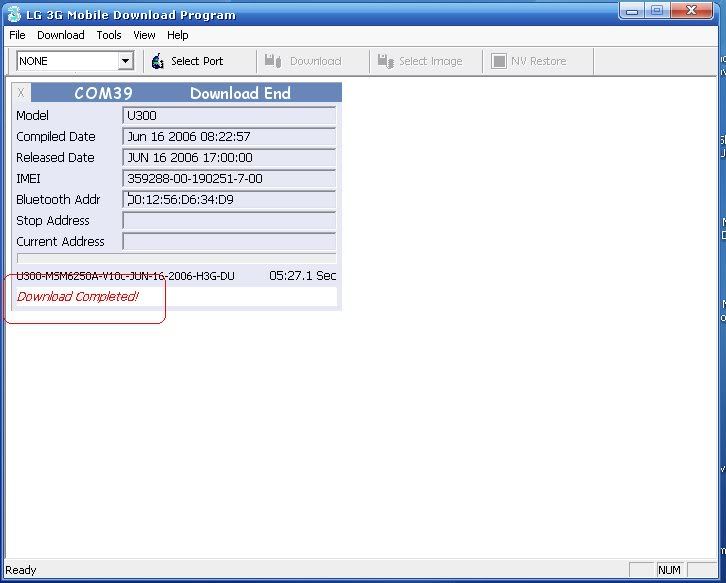This screenshot has width=726, height=583.
Task: Click the Compiled Date field
Action: (x=229, y=137)
